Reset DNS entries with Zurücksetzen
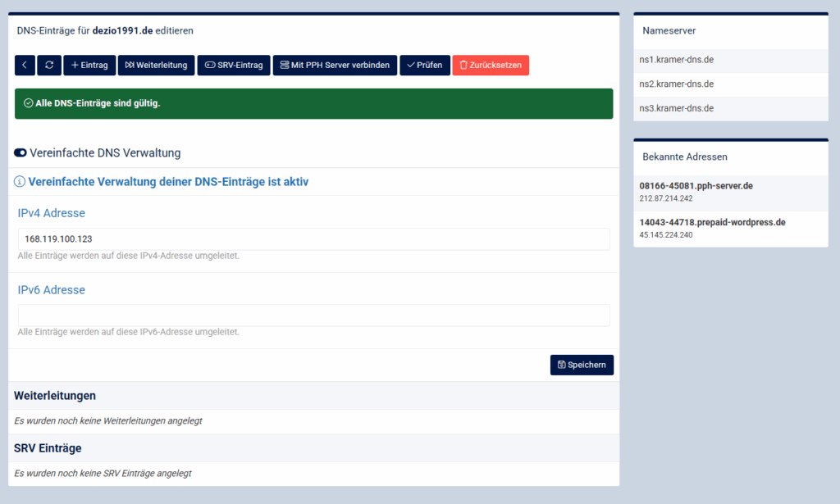 (491, 66)
